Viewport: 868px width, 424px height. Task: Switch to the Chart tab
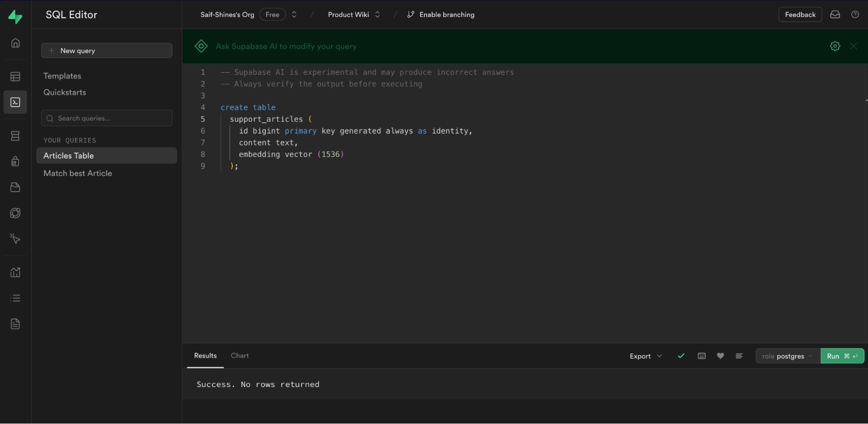(x=240, y=355)
